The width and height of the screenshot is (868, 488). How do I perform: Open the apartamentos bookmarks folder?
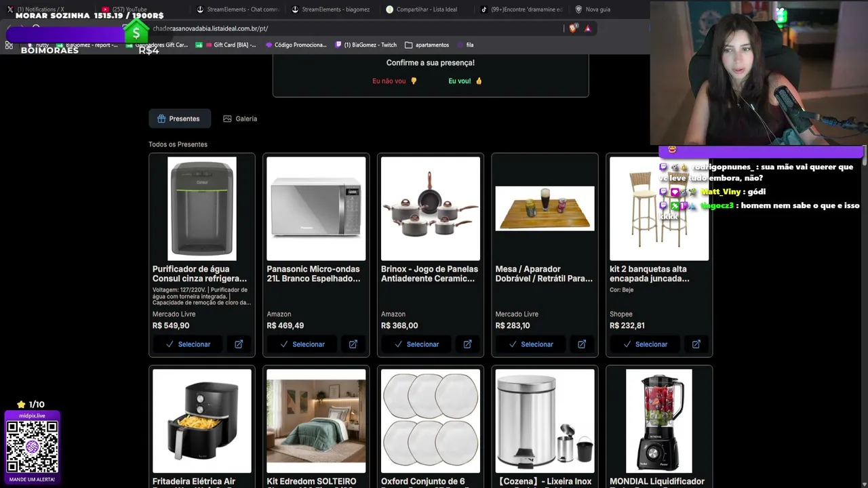click(x=427, y=45)
